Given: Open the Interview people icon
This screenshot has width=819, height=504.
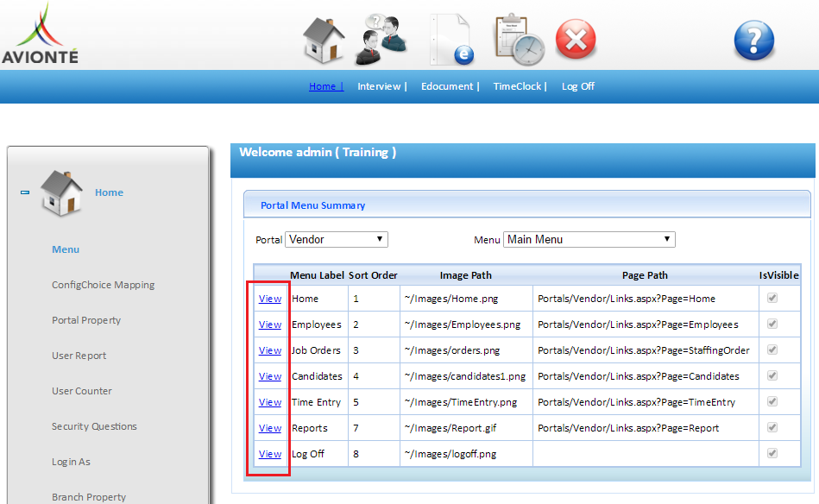Looking at the screenshot, I should [381, 41].
